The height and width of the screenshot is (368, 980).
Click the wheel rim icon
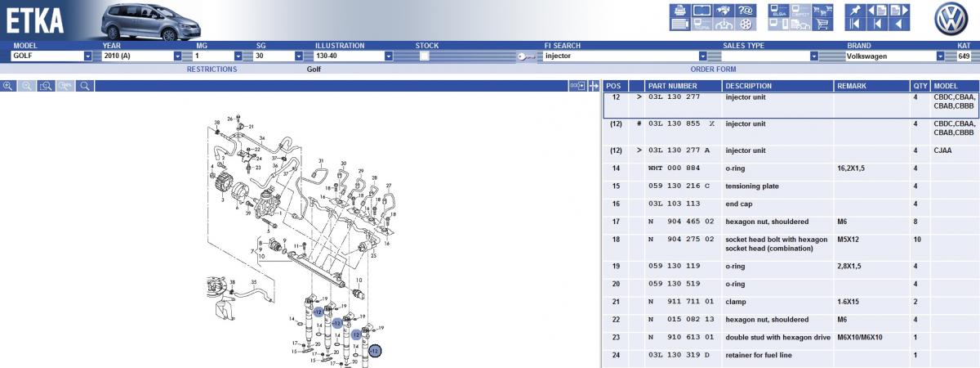tap(746, 24)
